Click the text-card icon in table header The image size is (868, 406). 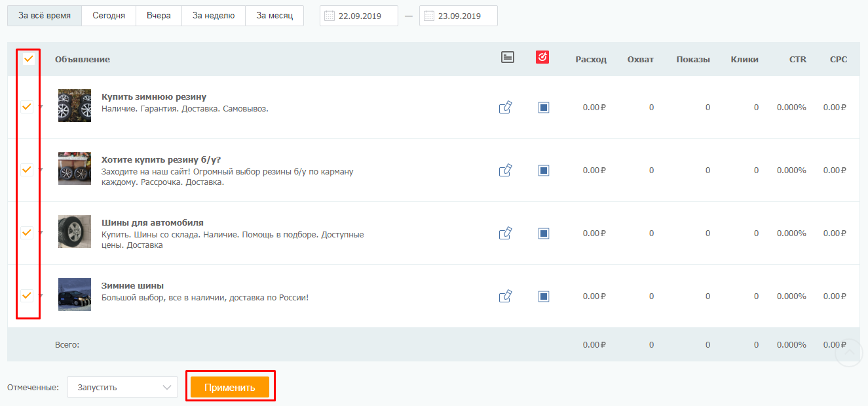507,58
